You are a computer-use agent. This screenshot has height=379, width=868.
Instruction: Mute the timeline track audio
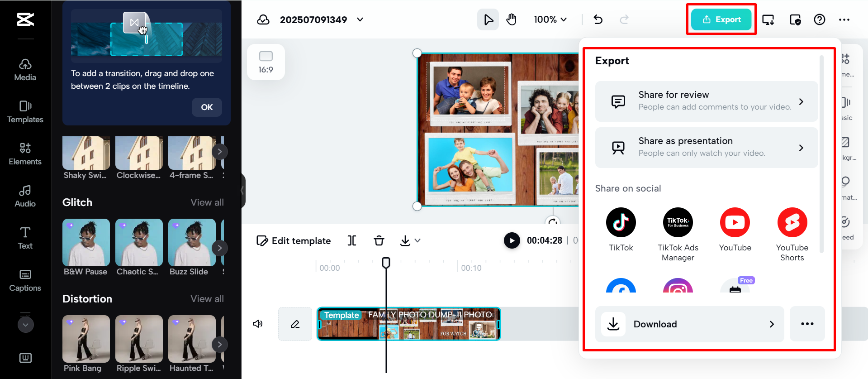(x=258, y=324)
